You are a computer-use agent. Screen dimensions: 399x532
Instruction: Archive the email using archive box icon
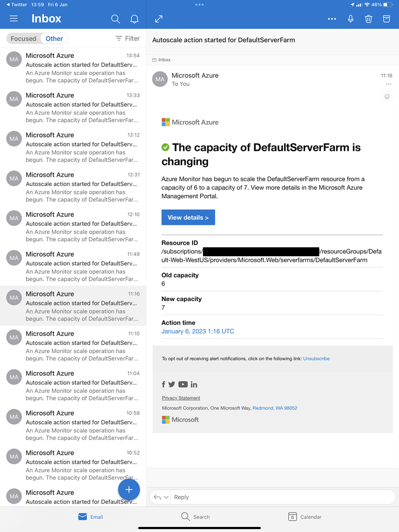click(x=387, y=18)
